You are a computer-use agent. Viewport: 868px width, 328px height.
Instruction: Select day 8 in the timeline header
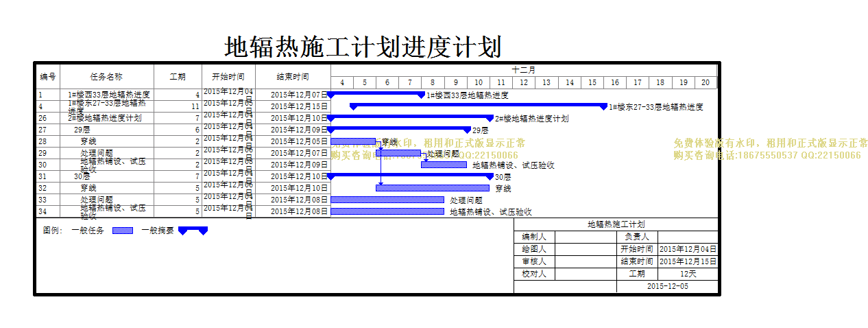433,82
